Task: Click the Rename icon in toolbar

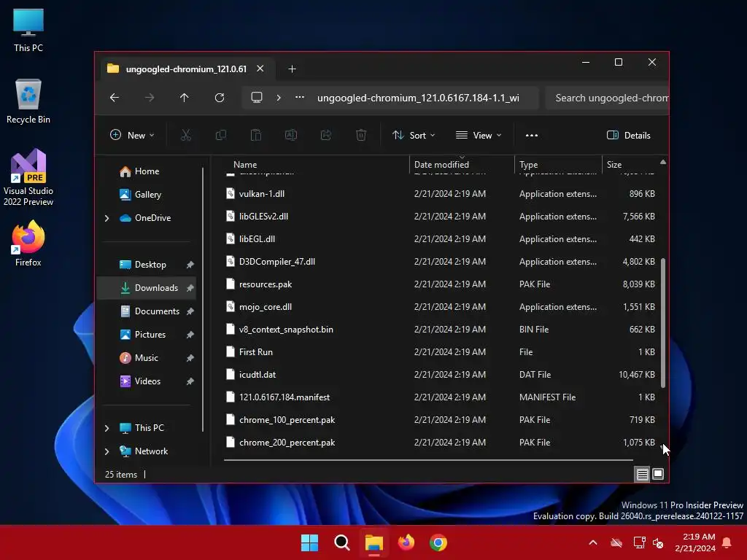Action: (290, 135)
